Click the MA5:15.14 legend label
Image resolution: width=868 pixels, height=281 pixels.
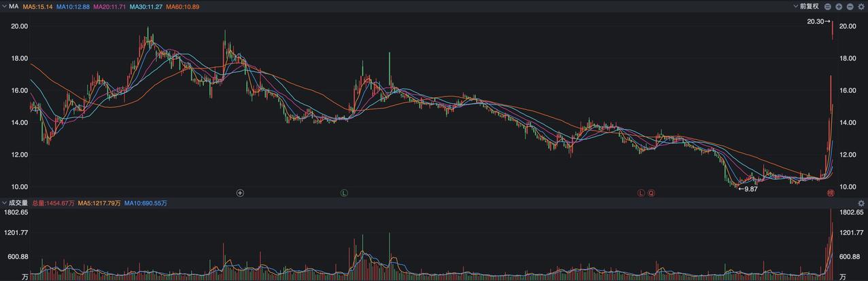click(38, 6)
